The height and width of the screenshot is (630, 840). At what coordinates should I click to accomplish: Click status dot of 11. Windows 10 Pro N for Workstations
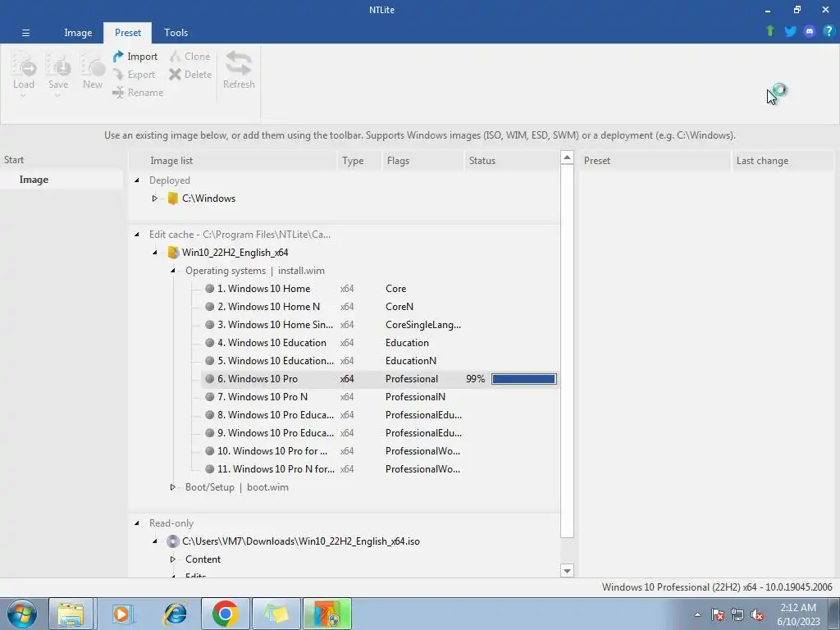[209, 469]
